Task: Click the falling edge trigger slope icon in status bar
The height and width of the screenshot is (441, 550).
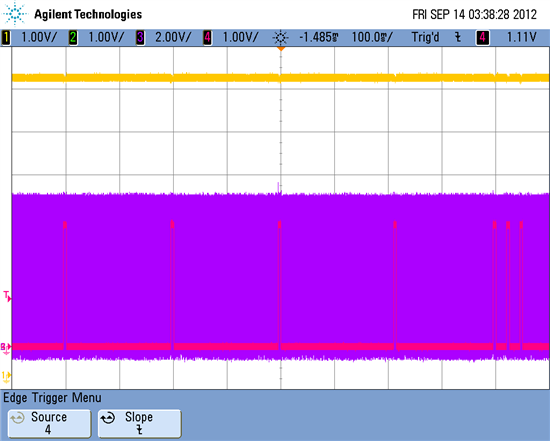Action: tap(458, 37)
